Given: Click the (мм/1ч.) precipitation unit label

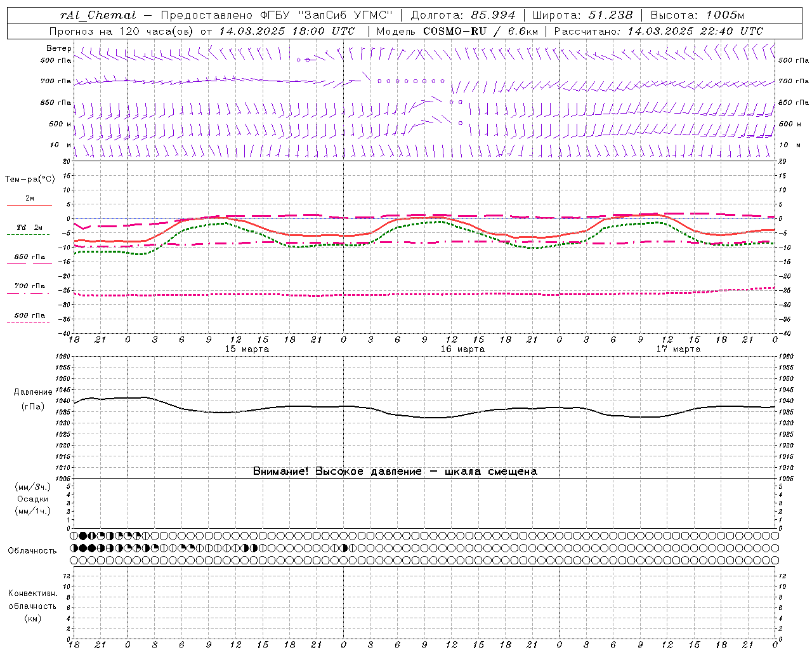Looking at the screenshot, I should click(x=33, y=511).
